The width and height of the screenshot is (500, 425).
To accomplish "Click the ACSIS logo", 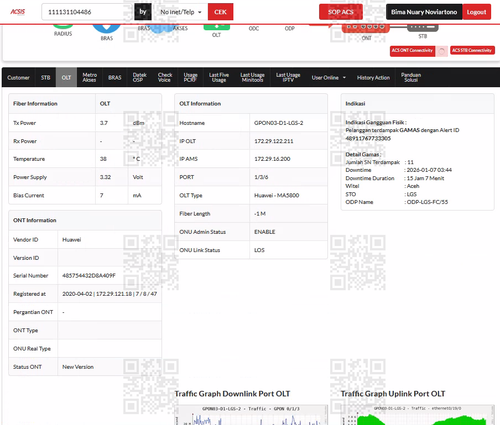I will point(17,12).
